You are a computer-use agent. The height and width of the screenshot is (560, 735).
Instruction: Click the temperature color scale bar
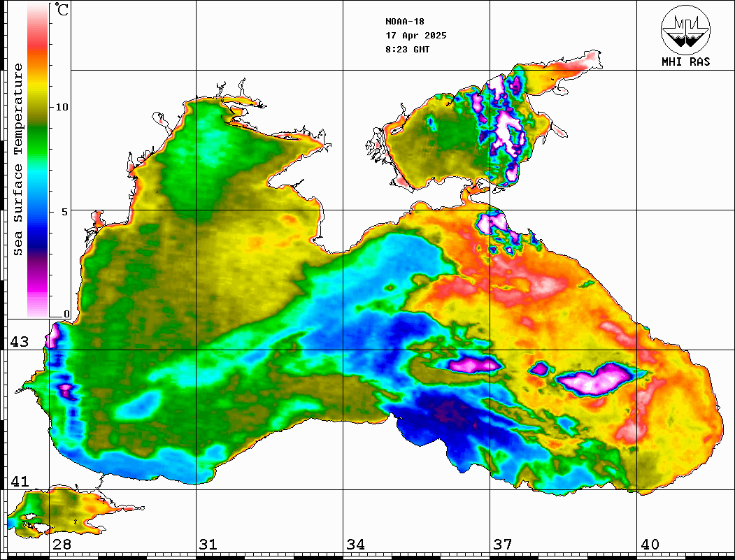(x=38, y=160)
